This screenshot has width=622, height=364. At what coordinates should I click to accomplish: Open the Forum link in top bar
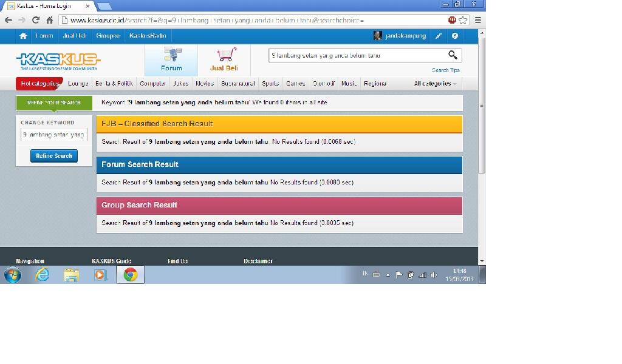44,36
